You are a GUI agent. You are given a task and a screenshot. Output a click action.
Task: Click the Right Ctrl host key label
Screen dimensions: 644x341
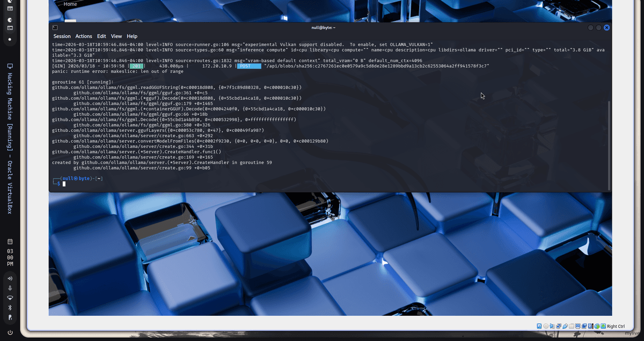616,326
